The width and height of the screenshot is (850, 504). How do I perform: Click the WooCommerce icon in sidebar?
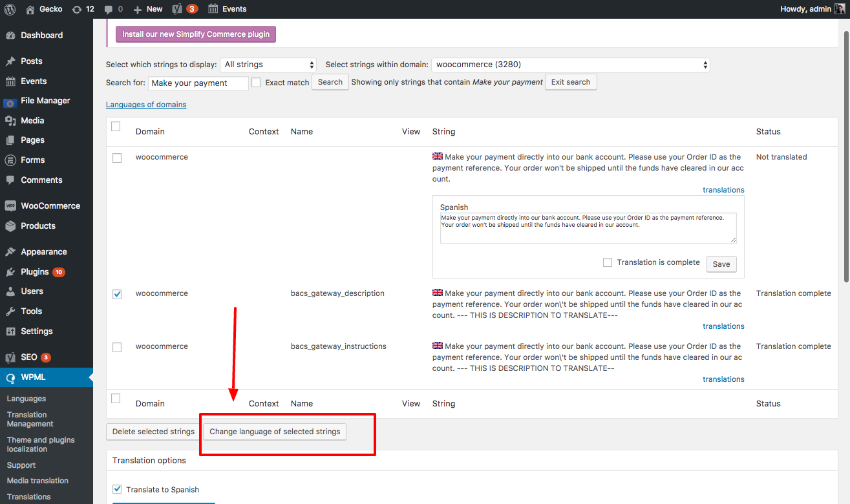(x=10, y=206)
